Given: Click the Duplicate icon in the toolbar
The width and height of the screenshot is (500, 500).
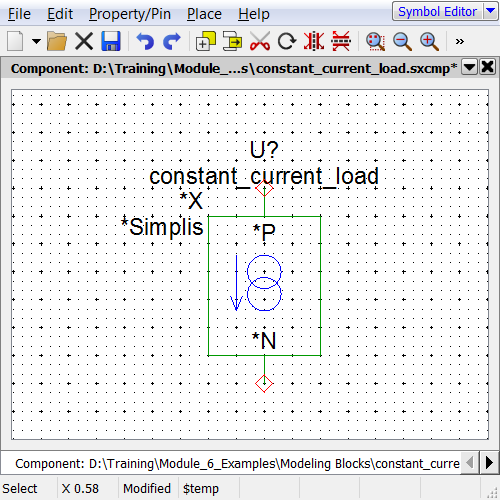Looking at the screenshot, I should (206, 41).
